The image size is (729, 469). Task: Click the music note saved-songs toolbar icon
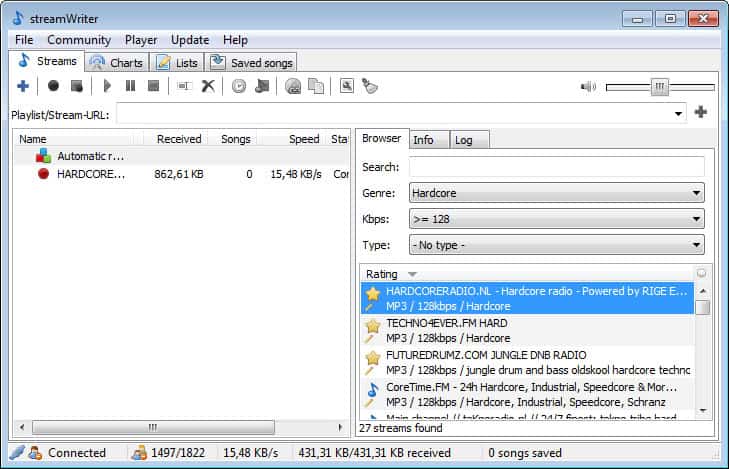pyautogui.click(x=262, y=86)
